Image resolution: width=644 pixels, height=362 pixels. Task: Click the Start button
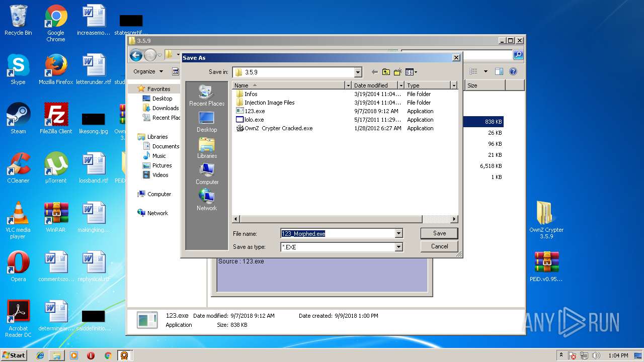tap(14, 355)
